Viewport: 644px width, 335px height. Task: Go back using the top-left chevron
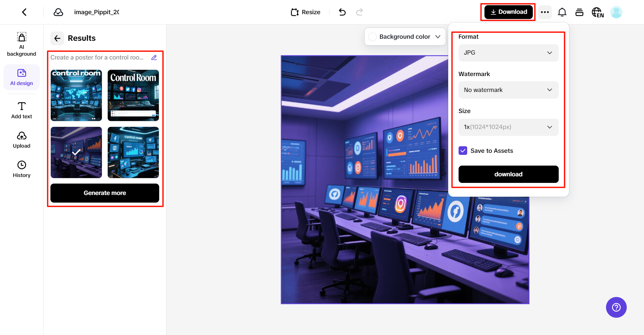click(x=24, y=12)
